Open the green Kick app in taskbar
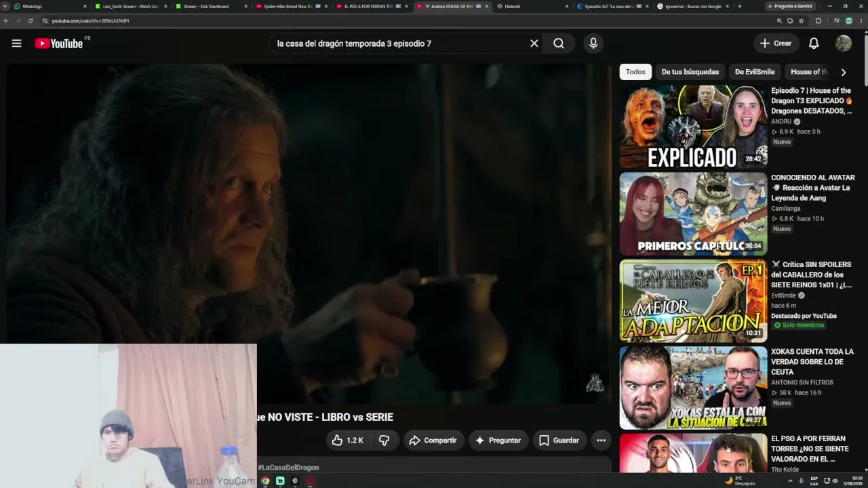The height and width of the screenshot is (488, 868). click(x=280, y=481)
